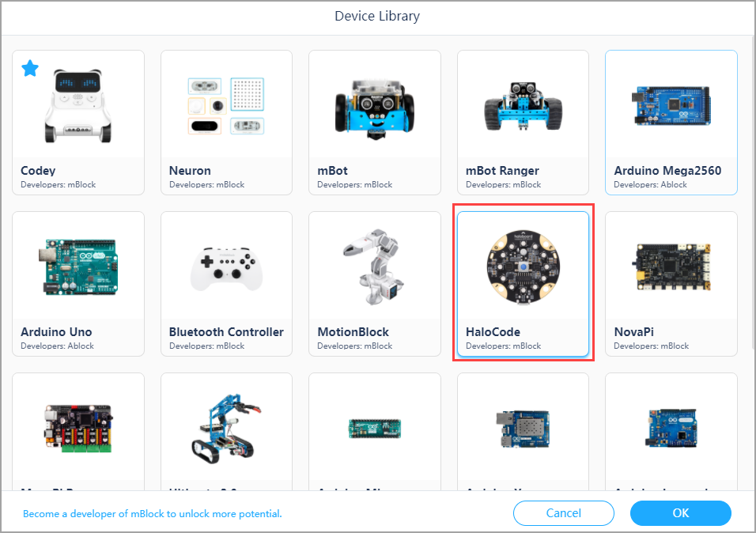Screen dimensions: 756x533
Task: Open the become a developer of mBlock link
Action: 153,514
